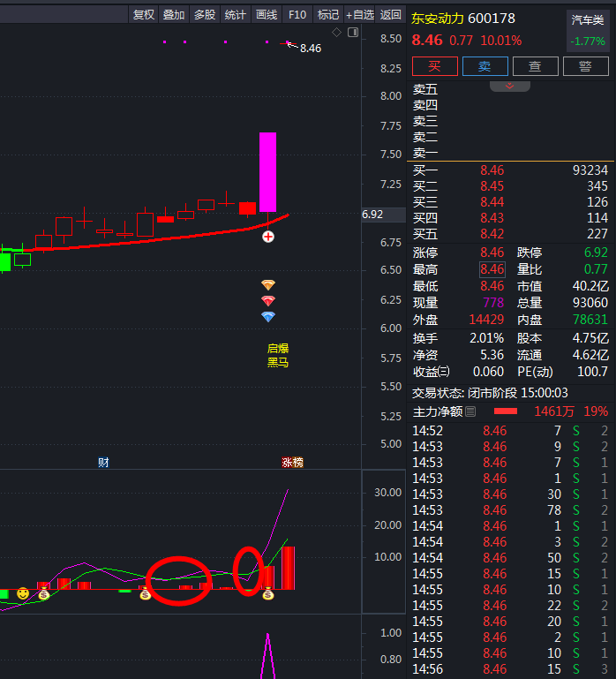Select the 14:55 tick with volume 22
Screen dimensions: 616x679
[x=510, y=606]
